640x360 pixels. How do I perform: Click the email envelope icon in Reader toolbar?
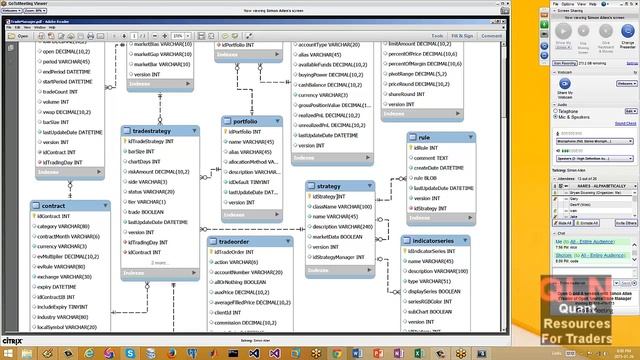tap(100, 36)
